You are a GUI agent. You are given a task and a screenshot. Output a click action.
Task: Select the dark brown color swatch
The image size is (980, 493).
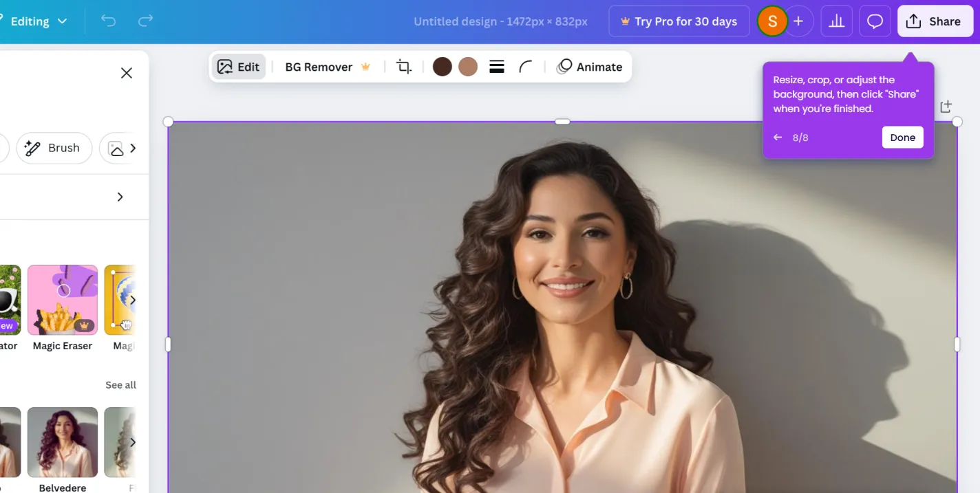coord(442,66)
